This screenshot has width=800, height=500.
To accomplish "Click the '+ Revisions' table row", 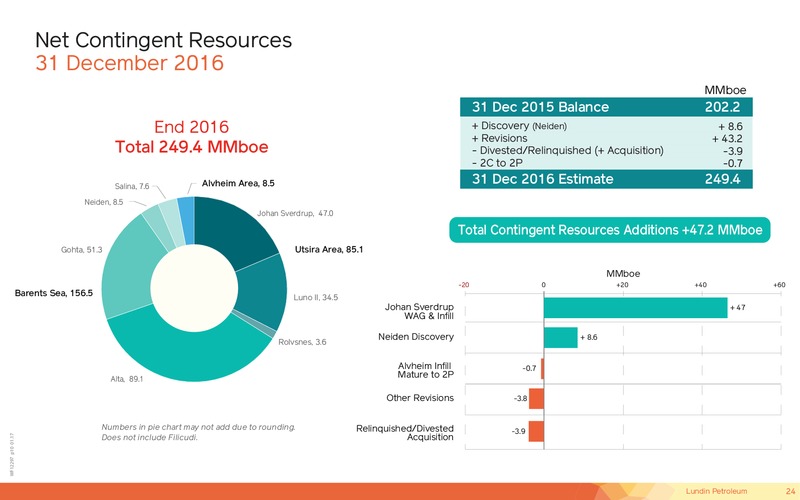I will click(x=606, y=138).
